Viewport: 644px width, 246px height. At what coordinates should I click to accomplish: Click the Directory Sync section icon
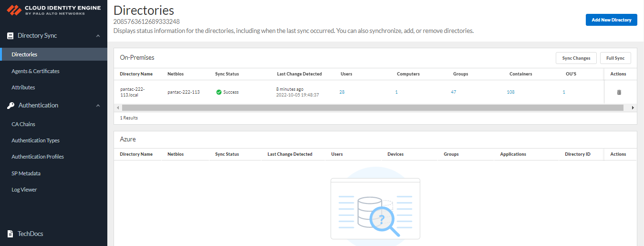tap(10, 36)
